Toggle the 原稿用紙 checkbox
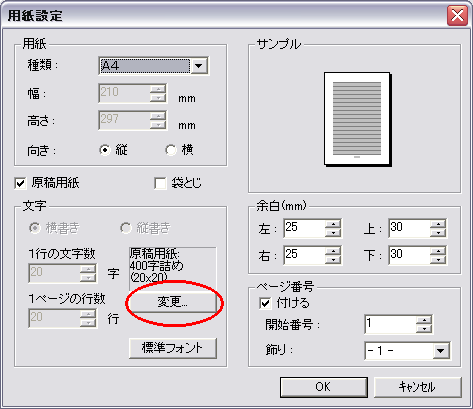This screenshot has height=409, width=473. [20, 183]
